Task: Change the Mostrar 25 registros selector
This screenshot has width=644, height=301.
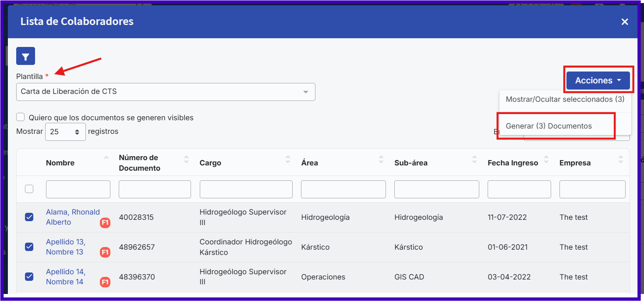Action: point(65,132)
